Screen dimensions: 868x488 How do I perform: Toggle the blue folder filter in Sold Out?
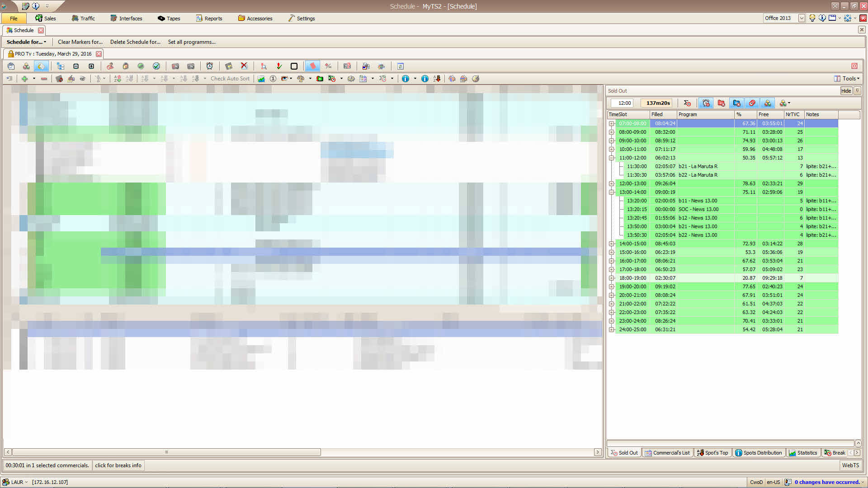click(736, 103)
